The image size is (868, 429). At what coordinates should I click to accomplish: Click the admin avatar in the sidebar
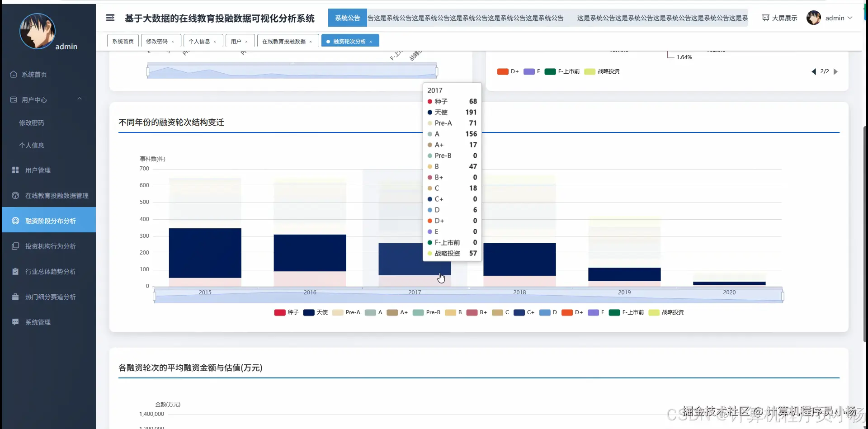pos(38,31)
